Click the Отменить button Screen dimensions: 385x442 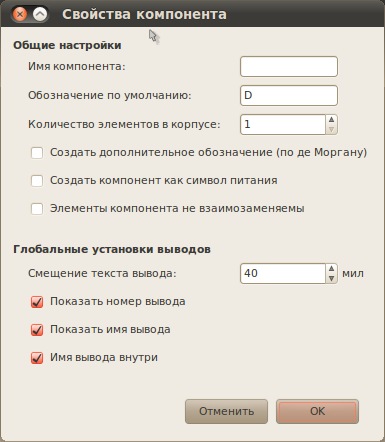click(226, 411)
